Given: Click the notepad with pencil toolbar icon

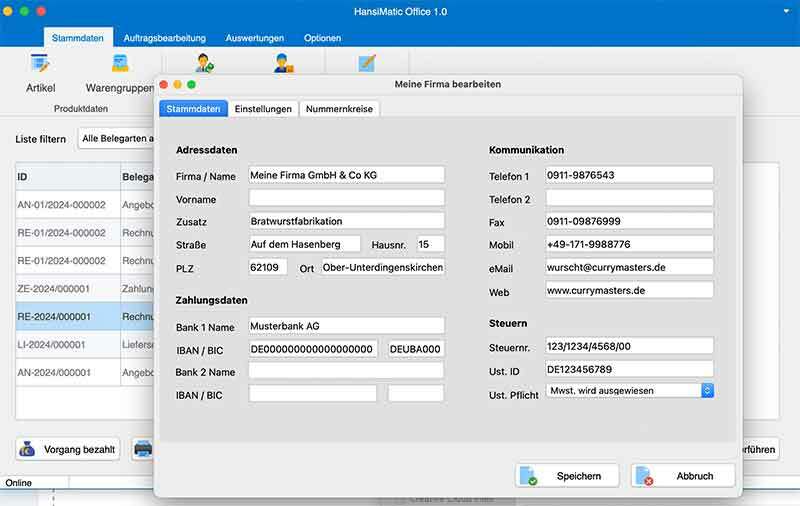Looking at the screenshot, I should click(367, 64).
